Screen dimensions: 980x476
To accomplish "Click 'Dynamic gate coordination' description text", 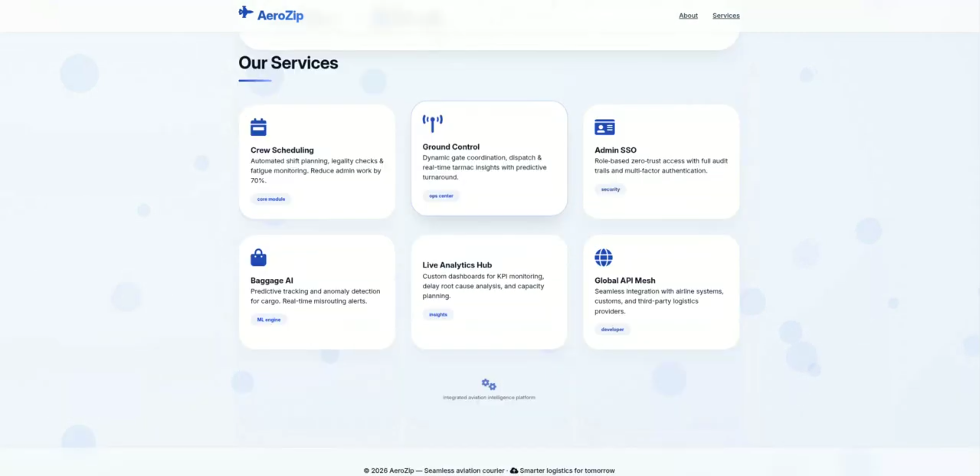I will (x=484, y=167).
